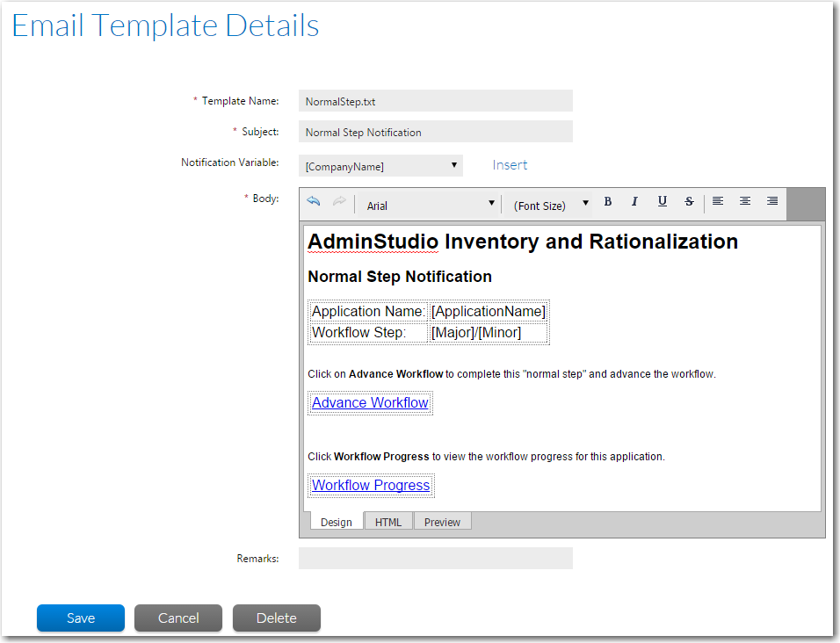Image resolution: width=840 pixels, height=643 pixels.
Task: Open the Workflow Progress link
Action: point(371,485)
